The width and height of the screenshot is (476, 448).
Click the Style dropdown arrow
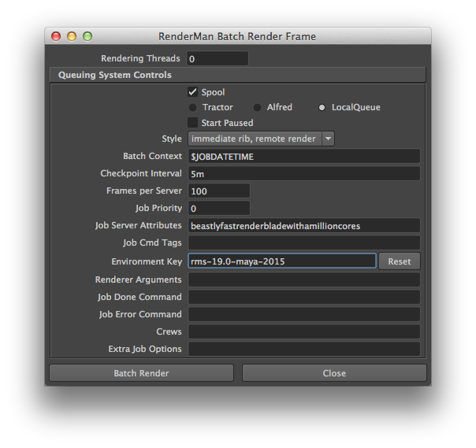tap(328, 139)
